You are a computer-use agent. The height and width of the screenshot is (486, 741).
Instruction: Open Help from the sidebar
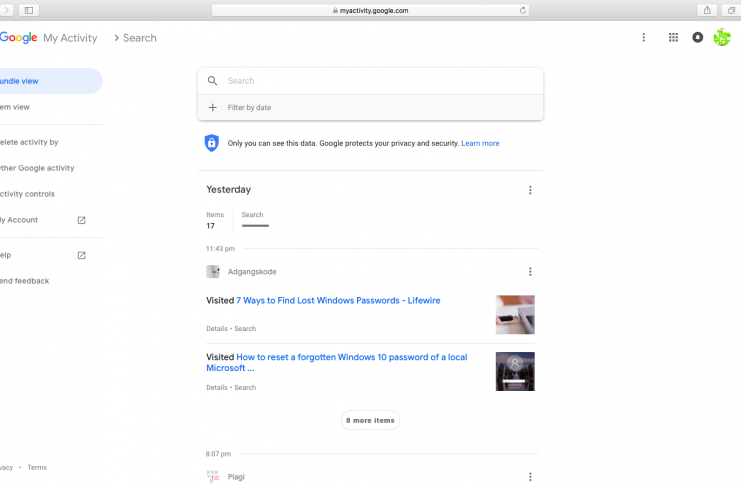(6, 255)
